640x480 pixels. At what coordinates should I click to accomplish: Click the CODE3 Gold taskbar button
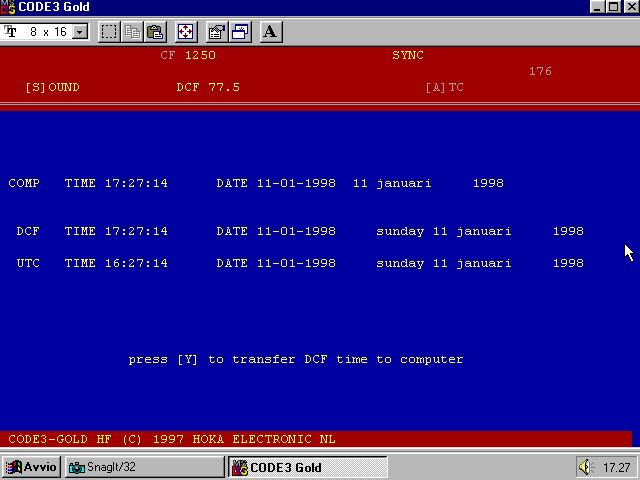coord(307,467)
